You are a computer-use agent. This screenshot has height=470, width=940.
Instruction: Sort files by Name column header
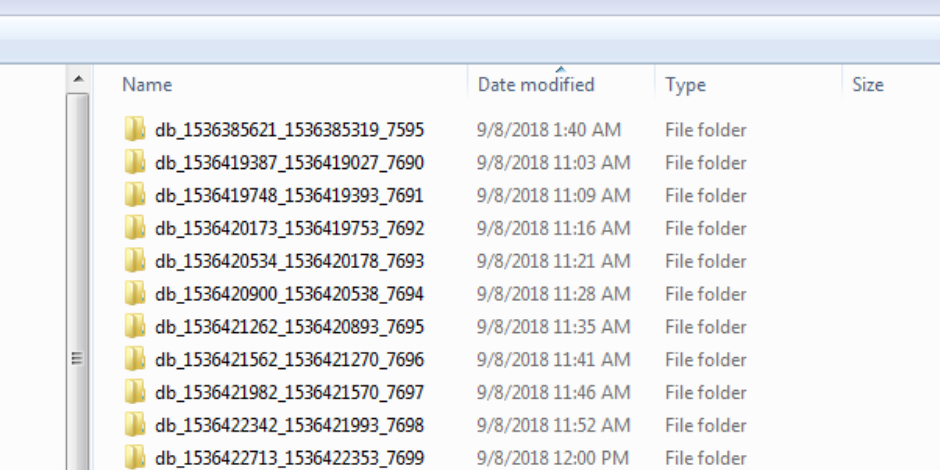[x=281, y=85]
